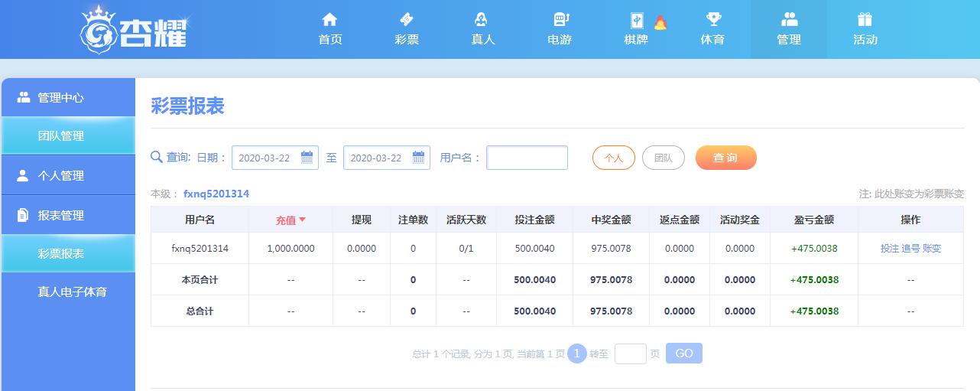Viewport: 980px width, 391px height.
Task: Click the 真人 dealer icon
Action: coord(482,19)
